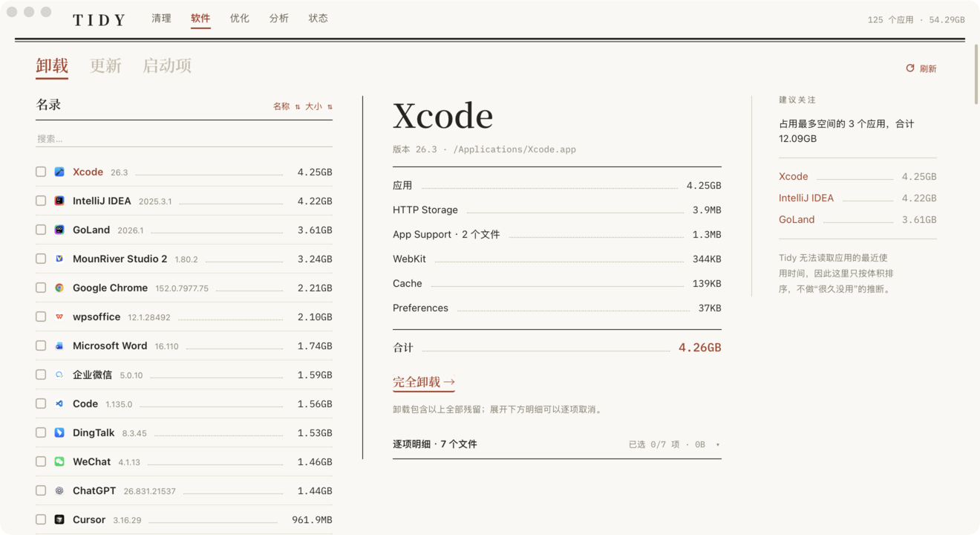Screen dimensions: 980x535
Task: Click the Preferences row in details
Action: [557, 308]
